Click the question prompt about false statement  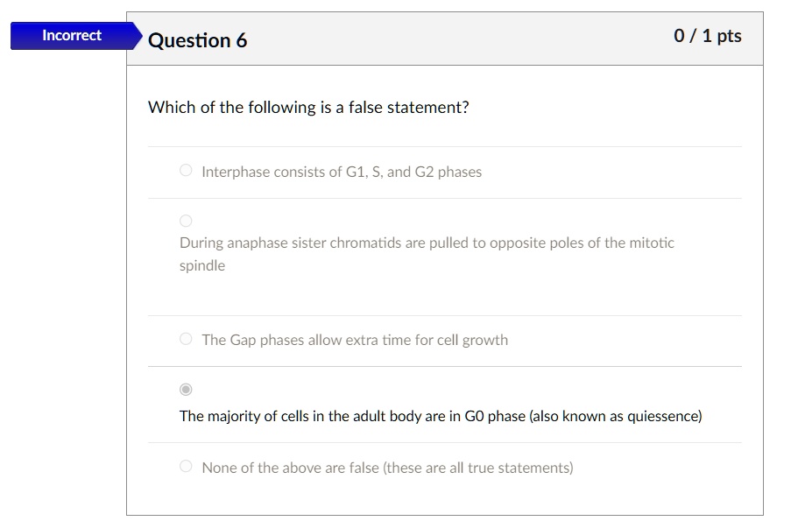click(x=308, y=107)
